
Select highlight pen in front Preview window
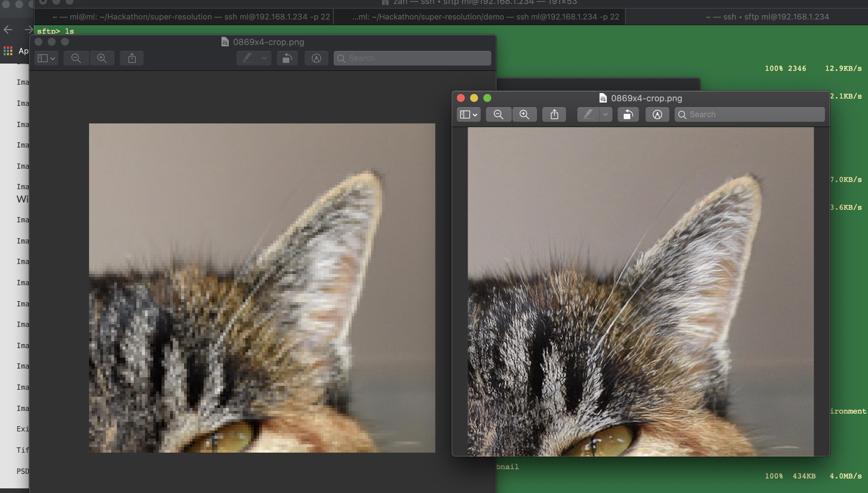[589, 114]
